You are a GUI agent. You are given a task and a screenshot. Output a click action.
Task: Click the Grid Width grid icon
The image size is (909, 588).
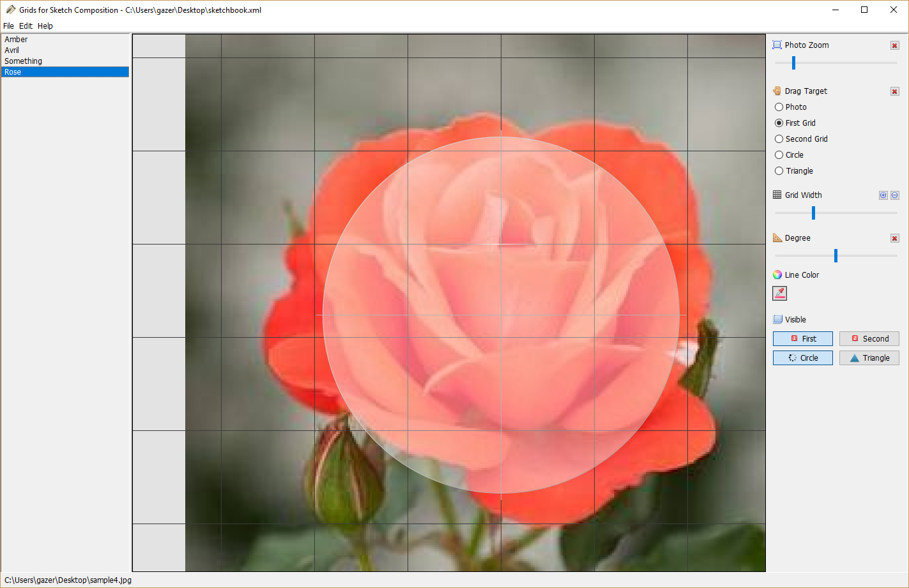pyautogui.click(x=777, y=195)
